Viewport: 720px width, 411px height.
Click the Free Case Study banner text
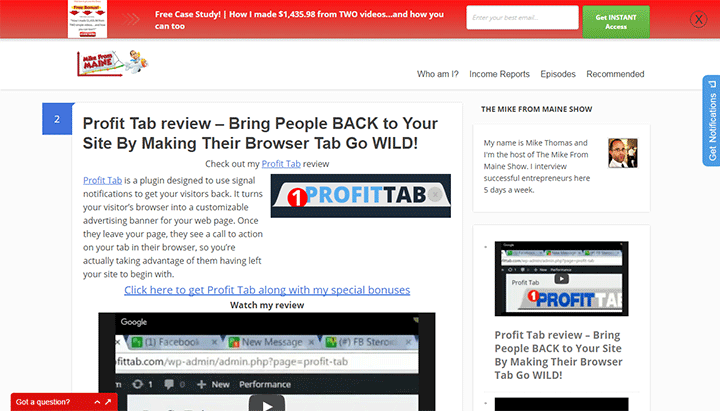pos(299,20)
